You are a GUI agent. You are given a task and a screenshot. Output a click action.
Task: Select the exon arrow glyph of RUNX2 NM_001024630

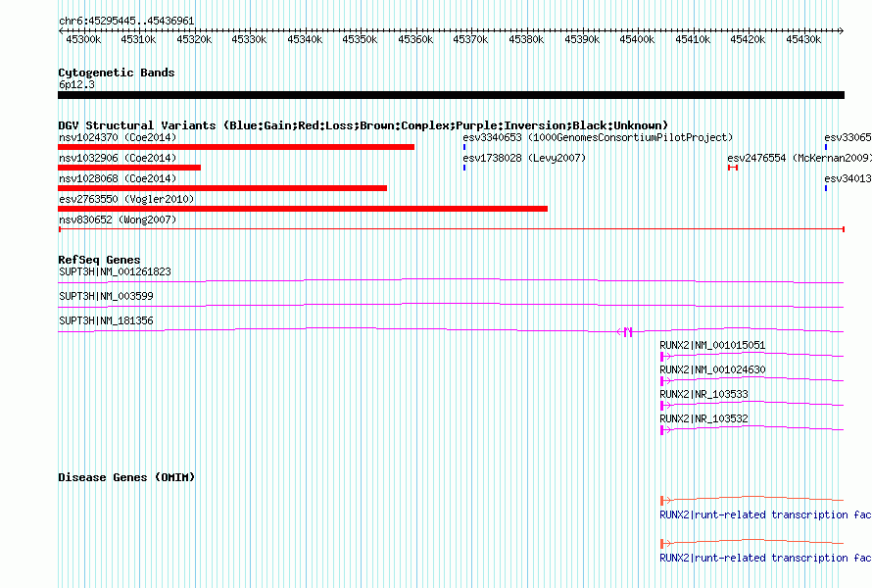[665, 381]
